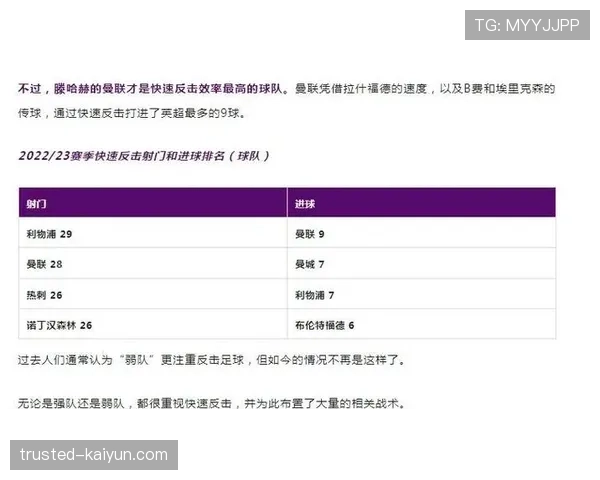600x480 pixels.
Task: Select the 曼联 28 table cell
Action: click(x=153, y=264)
